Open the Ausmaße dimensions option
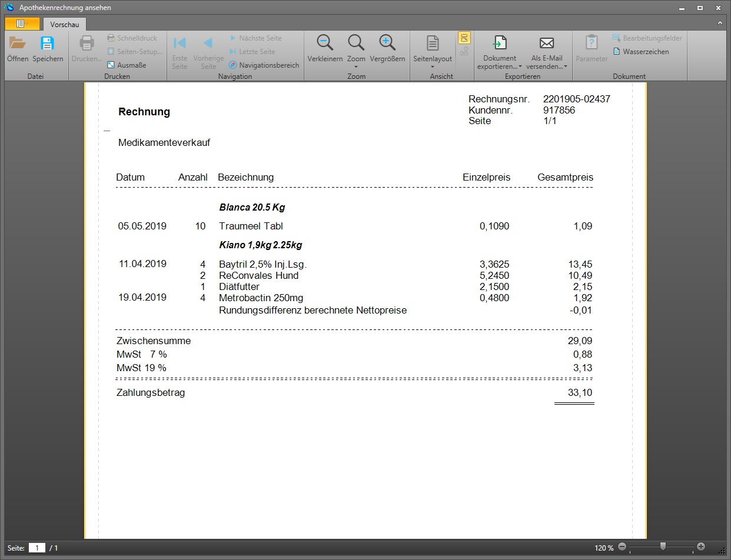Image resolution: width=731 pixels, height=560 pixels. coord(127,65)
